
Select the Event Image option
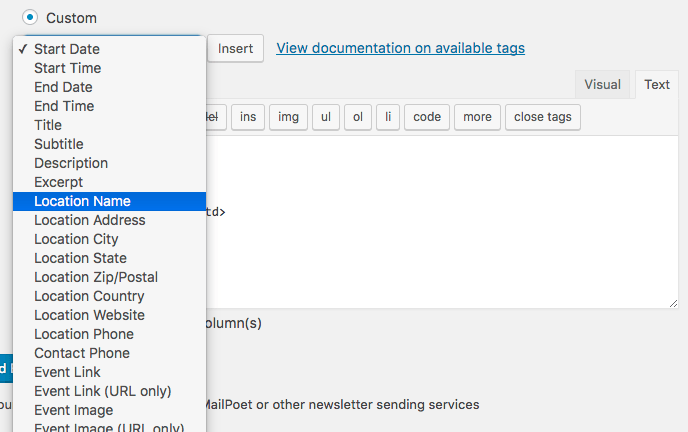tap(109, 410)
